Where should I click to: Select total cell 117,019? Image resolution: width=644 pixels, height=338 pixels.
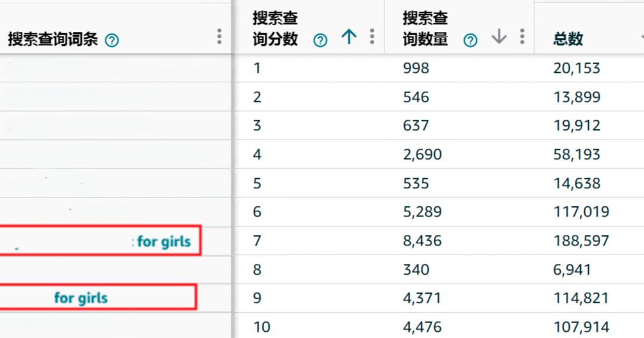581,212
